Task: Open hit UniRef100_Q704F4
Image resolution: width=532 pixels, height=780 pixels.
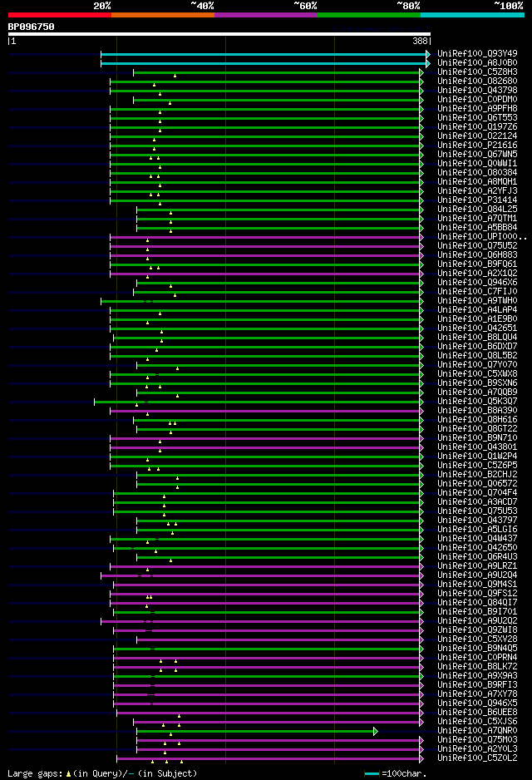Action: (477, 492)
